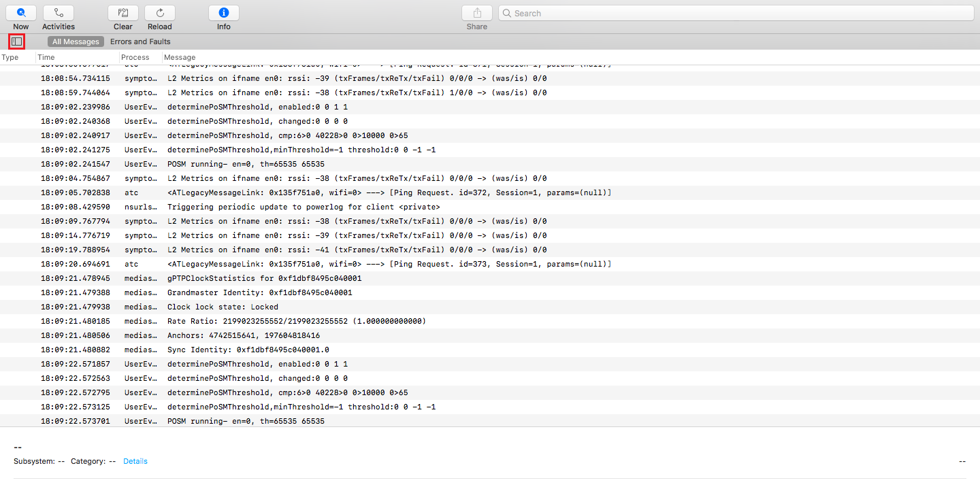
Task: Click the Type column header
Action: coord(10,57)
